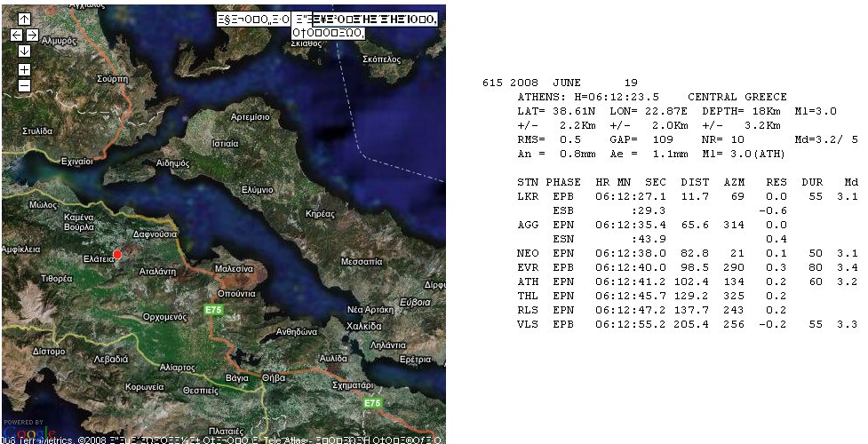Image resolution: width=868 pixels, height=444 pixels.
Task: Click the Μεσσαπία label
Action: [362, 261]
